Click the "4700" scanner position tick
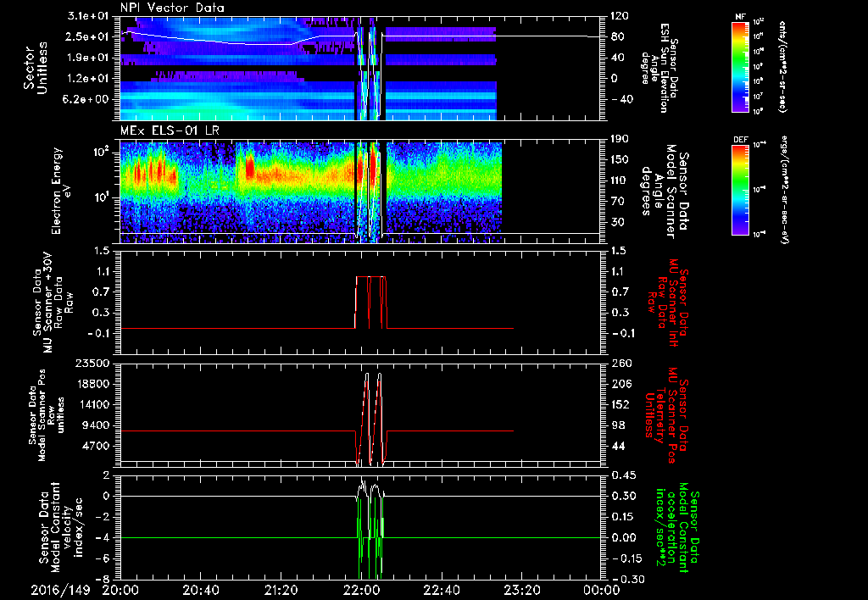 pyautogui.click(x=95, y=446)
